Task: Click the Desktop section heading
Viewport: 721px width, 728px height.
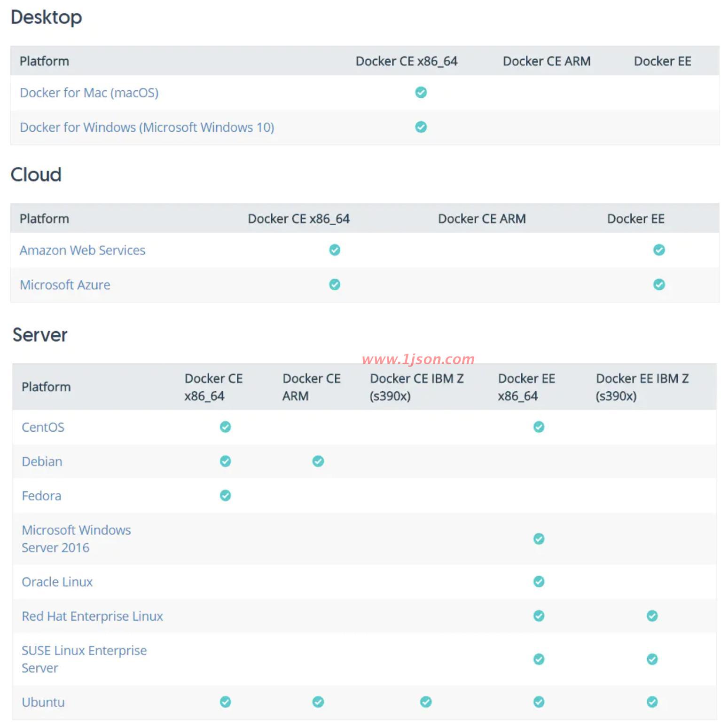Action: click(47, 17)
